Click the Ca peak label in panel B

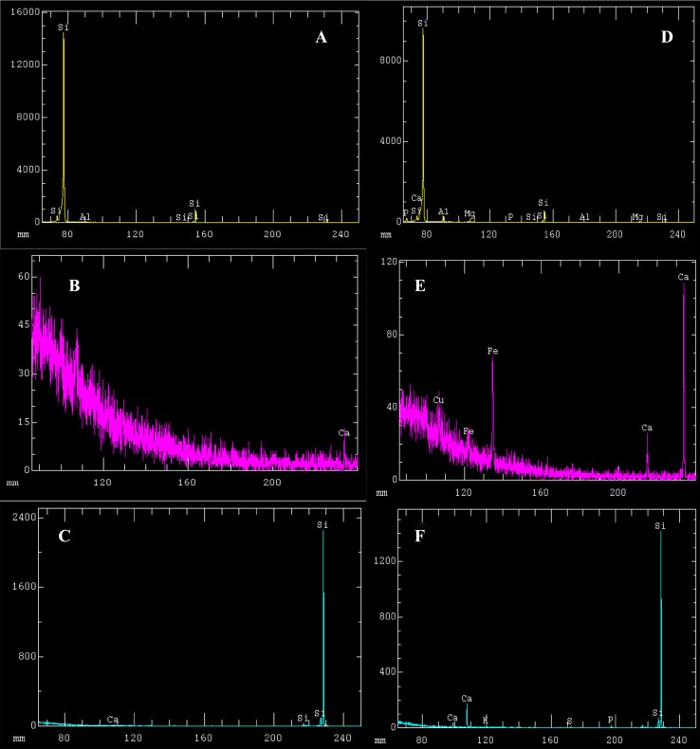(x=344, y=432)
